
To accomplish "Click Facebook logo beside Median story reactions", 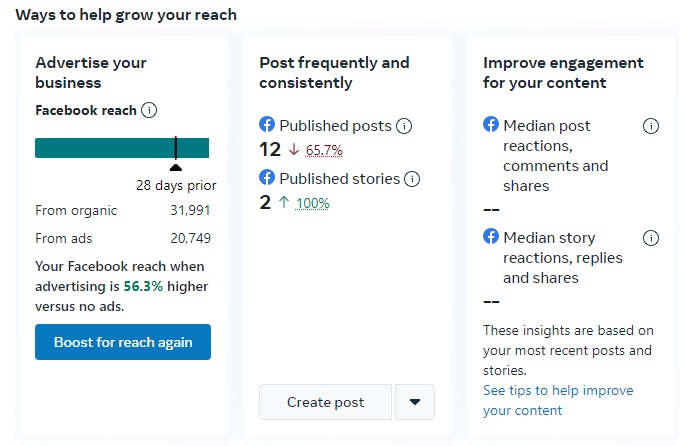I will [491, 237].
